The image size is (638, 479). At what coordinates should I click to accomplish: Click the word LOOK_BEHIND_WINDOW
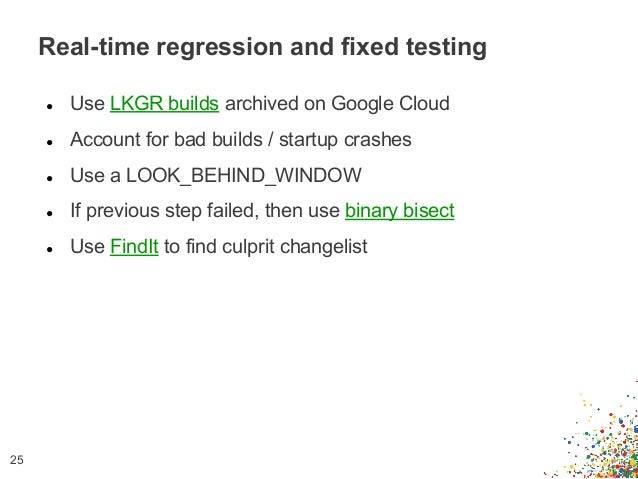(244, 176)
